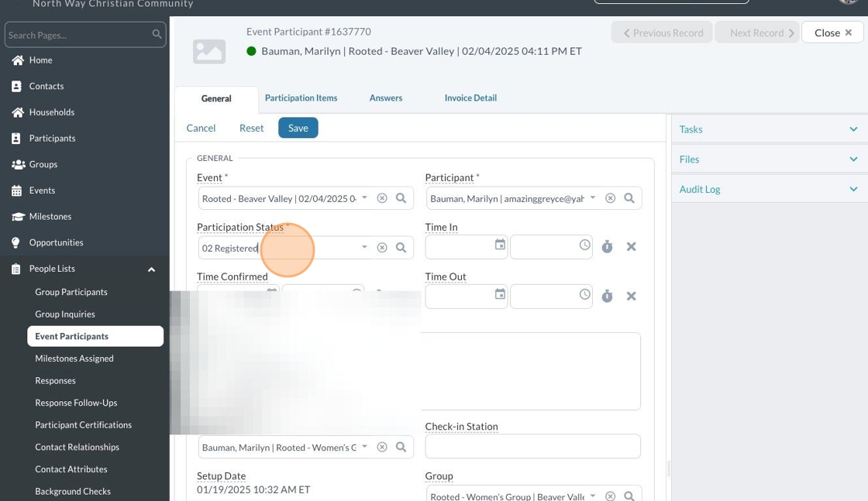Click the Households house icon

[18, 112]
